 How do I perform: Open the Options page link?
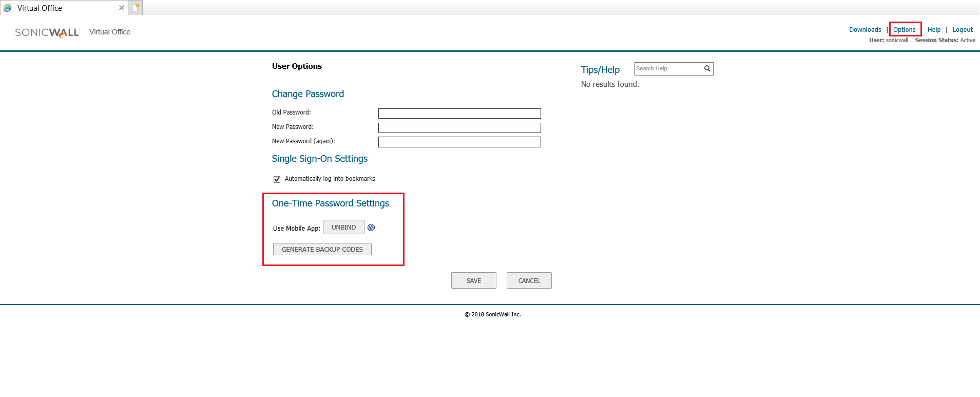(x=904, y=30)
